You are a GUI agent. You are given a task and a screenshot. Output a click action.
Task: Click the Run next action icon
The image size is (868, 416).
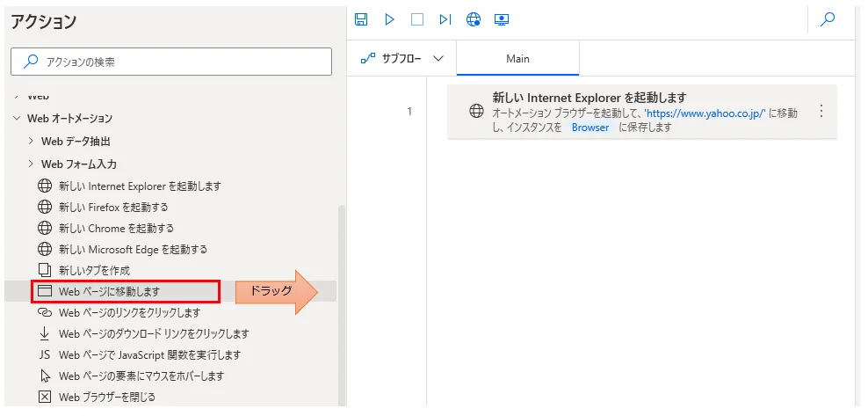445,19
